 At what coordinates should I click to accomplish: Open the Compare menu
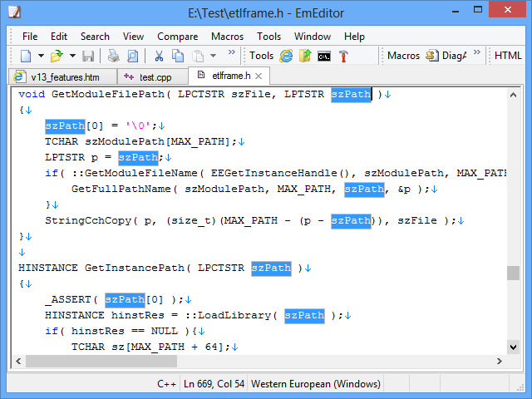[x=177, y=37]
